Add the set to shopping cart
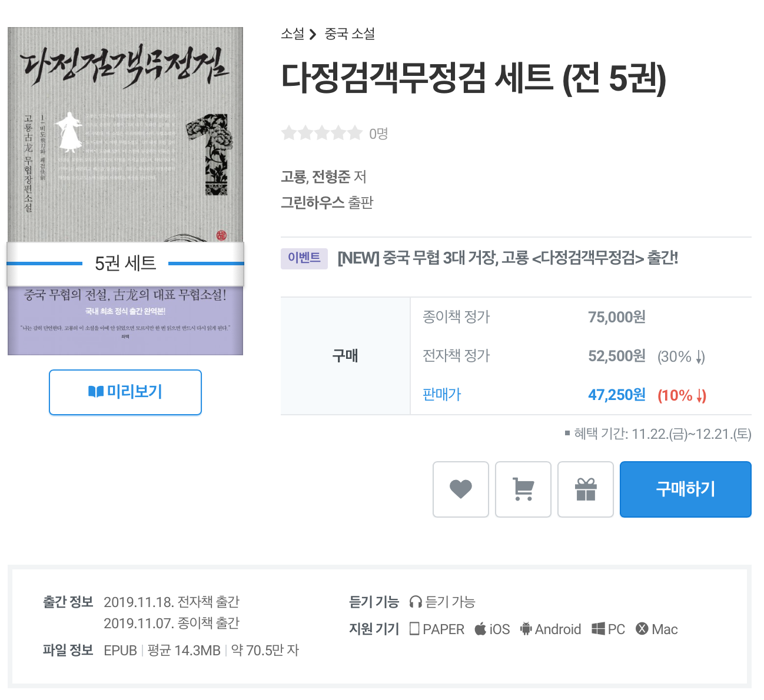Viewport: 764px width, 700px height. coord(523,489)
